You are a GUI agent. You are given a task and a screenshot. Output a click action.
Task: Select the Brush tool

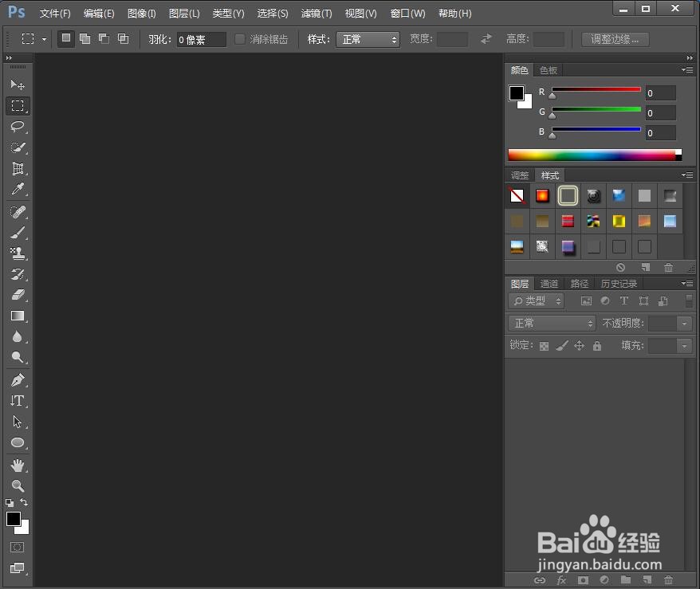click(18, 233)
